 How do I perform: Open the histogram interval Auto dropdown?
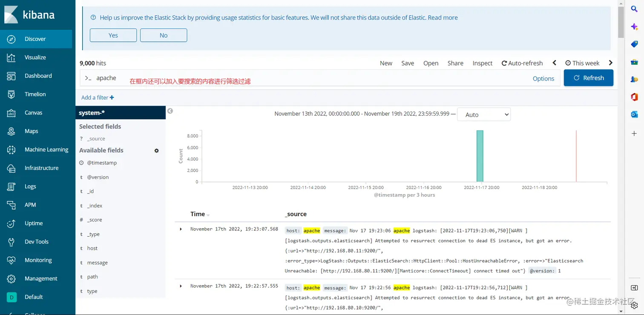484,115
